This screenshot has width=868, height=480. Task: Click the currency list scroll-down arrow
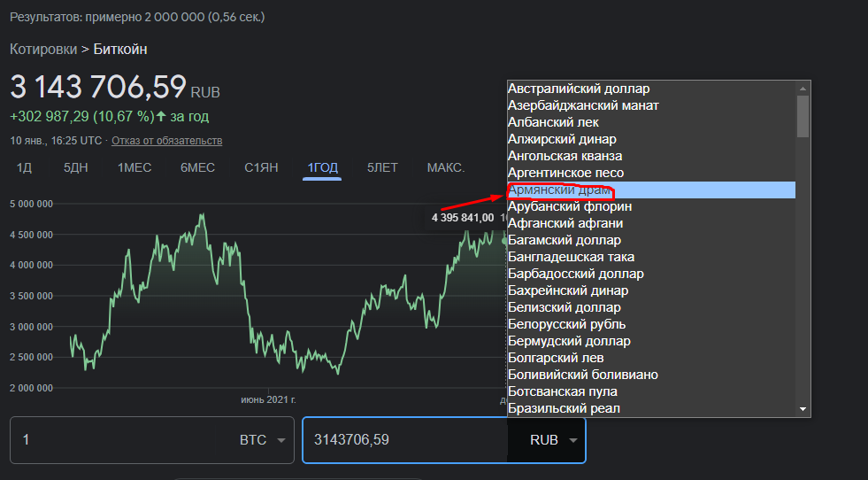point(803,410)
